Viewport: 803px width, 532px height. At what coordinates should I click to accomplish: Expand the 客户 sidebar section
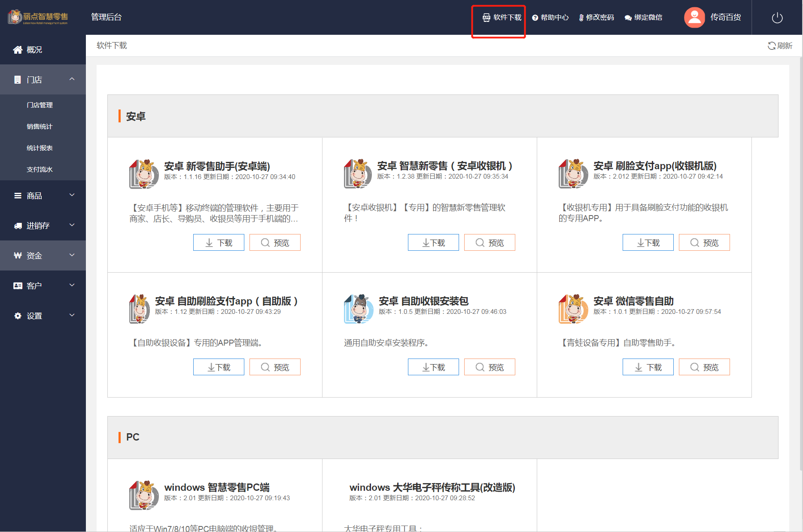click(43, 286)
